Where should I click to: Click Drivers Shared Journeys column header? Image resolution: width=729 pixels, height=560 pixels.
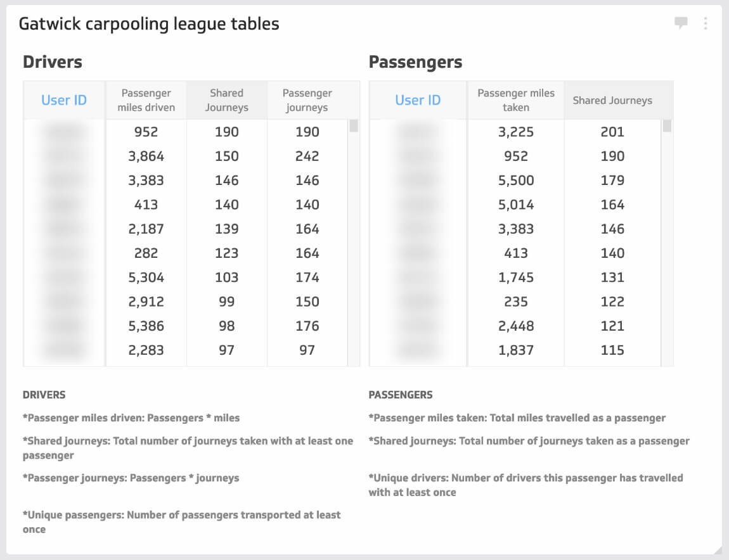pyautogui.click(x=227, y=100)
